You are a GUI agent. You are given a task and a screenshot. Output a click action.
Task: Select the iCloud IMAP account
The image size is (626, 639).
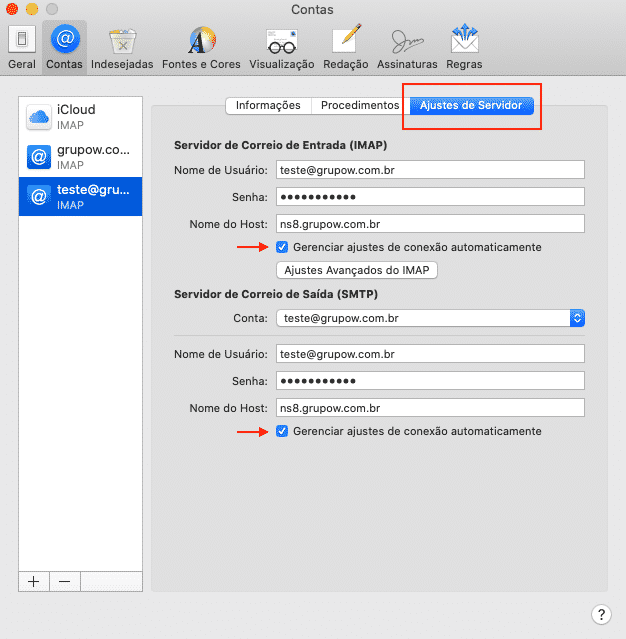[x=80, y=117]
